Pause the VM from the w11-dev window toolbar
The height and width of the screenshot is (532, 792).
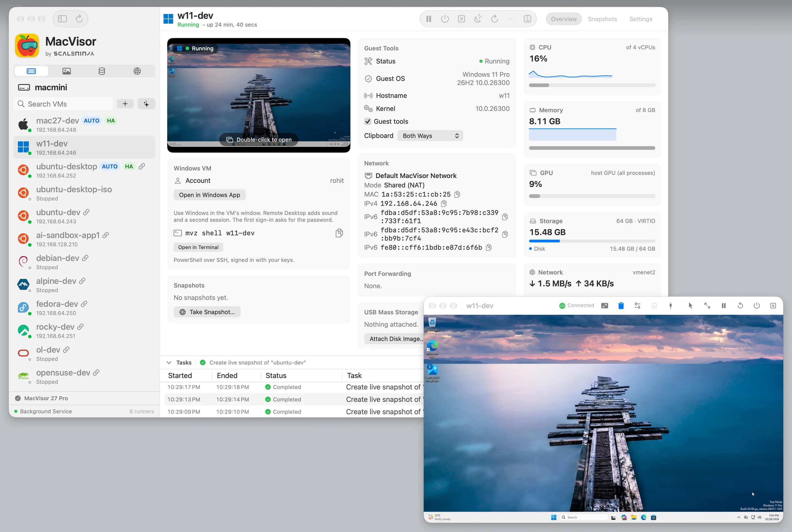724,306
